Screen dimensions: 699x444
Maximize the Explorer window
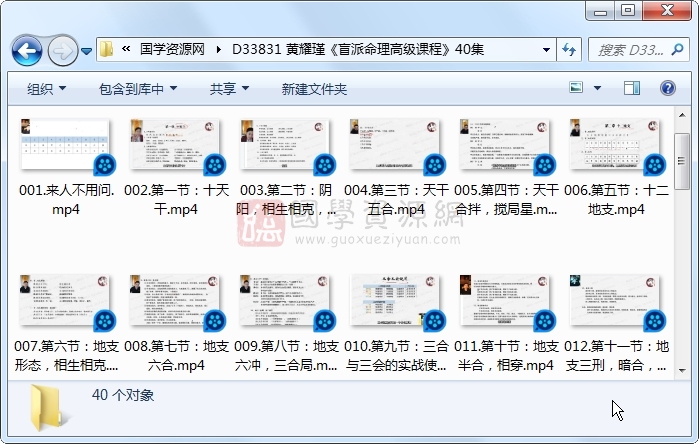[x=628, y=11]
